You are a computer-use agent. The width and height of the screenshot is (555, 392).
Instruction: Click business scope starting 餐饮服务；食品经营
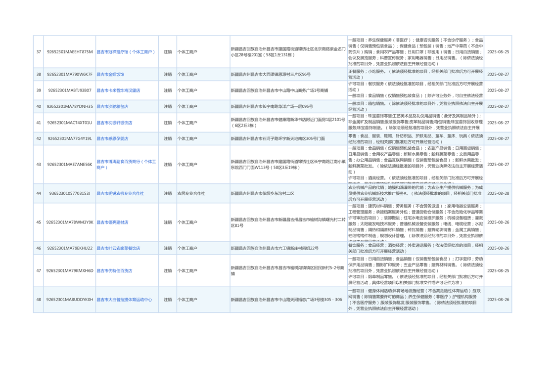pos(416,248)
